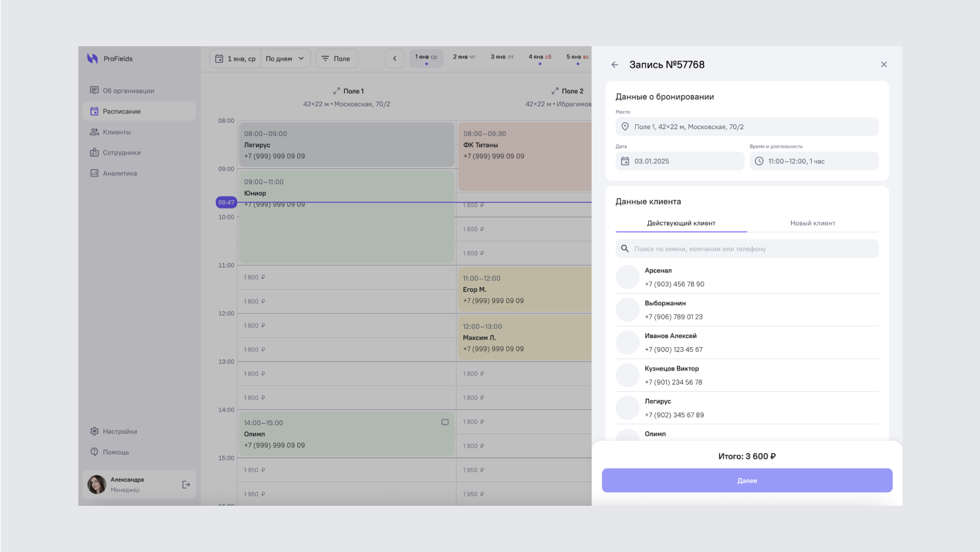Close the booking panel with X icon

pos(883,65)
